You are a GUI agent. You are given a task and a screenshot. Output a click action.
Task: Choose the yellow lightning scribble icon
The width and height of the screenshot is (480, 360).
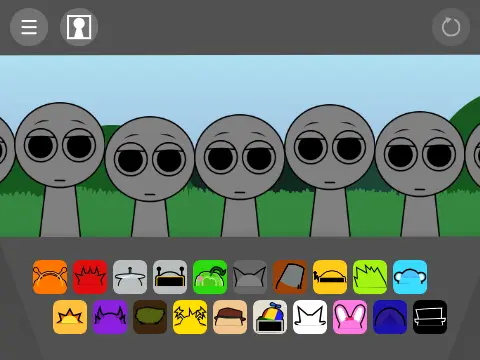coord(190,317)
